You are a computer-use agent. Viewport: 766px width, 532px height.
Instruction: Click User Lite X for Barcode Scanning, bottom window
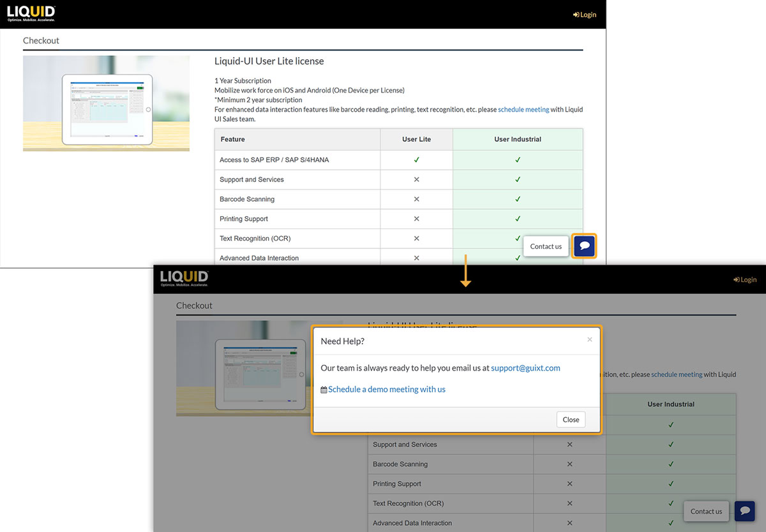coord(569,464)
